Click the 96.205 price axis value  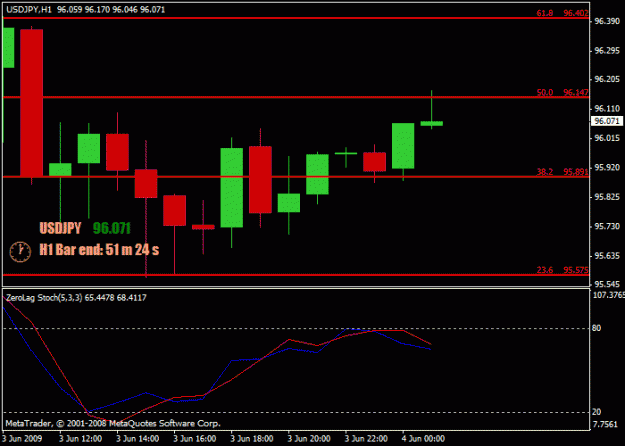(x=607, y=80)
